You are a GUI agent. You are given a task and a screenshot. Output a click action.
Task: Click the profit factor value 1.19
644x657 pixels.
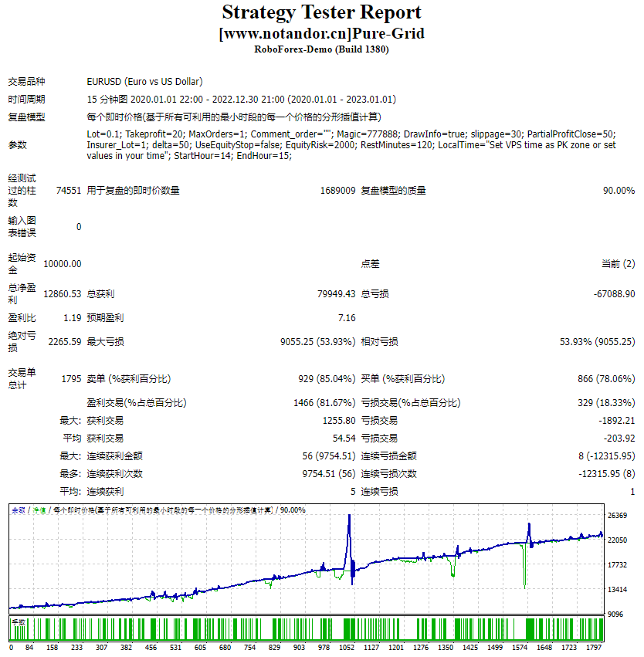pos(72,318)
